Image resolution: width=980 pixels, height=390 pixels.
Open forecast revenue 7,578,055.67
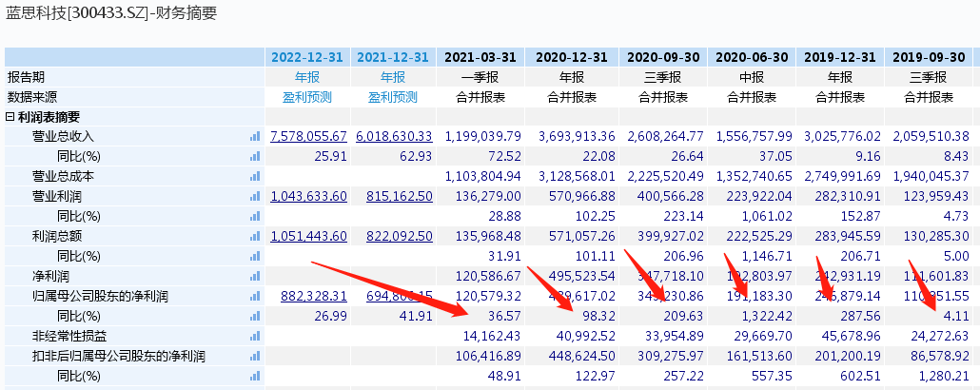tap(309, 136)
